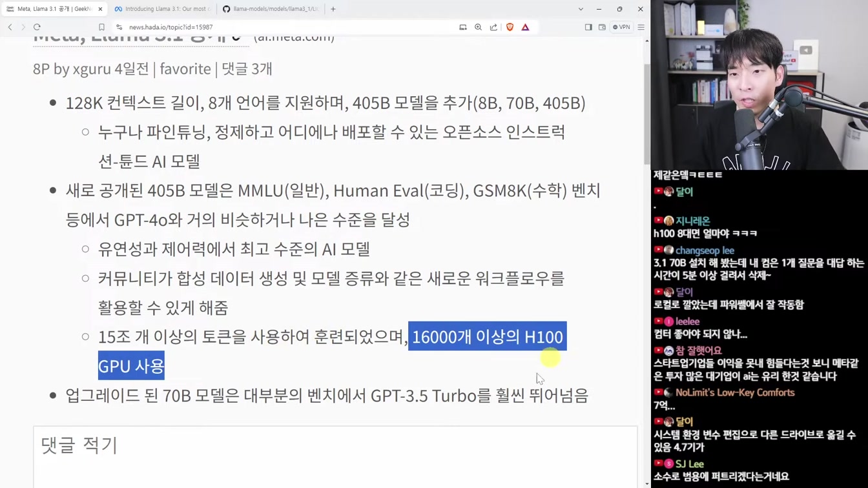Click the scrollbar down arrow
Image resolution: width=868 pixels, height=488 pixels.
(647, 483)
